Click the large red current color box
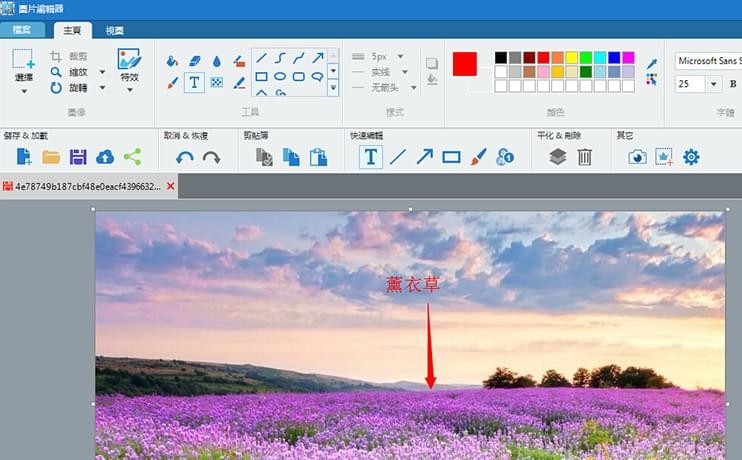The image size is (742, 460). coord(465,64)
